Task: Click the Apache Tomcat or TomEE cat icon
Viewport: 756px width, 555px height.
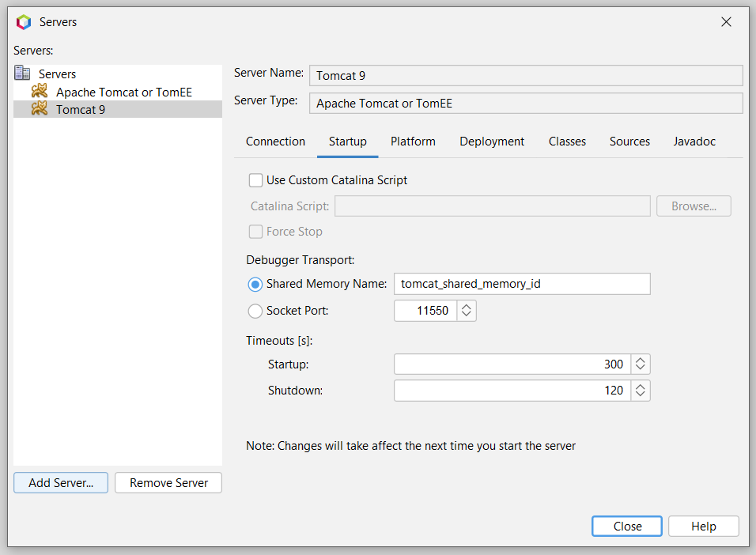Action: (x=40, y=91)
